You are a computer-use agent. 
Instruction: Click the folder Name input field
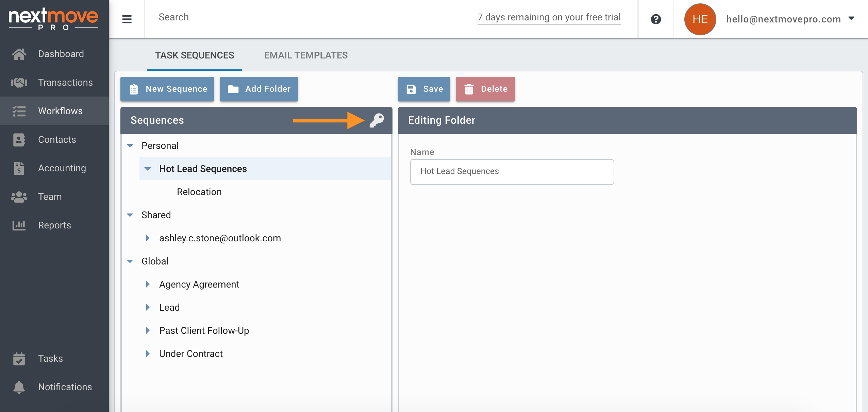point(512,172)
